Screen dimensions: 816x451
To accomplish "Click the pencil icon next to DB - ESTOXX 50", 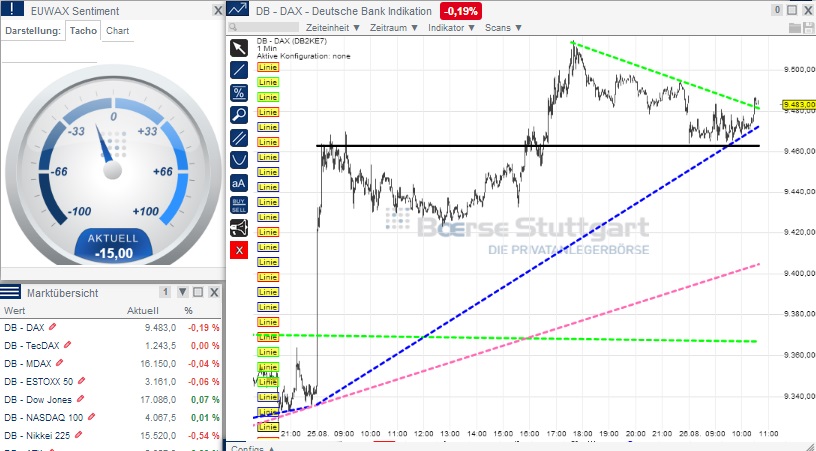I will coord(81,381).
